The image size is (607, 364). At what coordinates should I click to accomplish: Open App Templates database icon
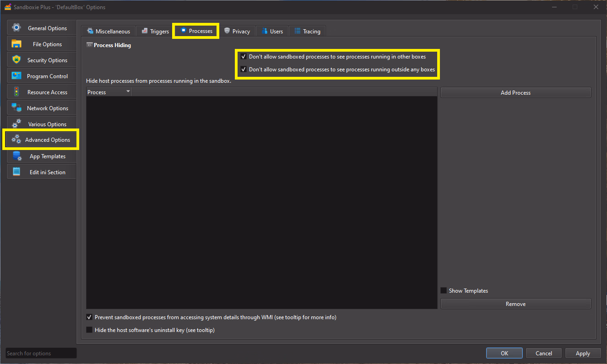pyautogui.click(x=16, y=156)
